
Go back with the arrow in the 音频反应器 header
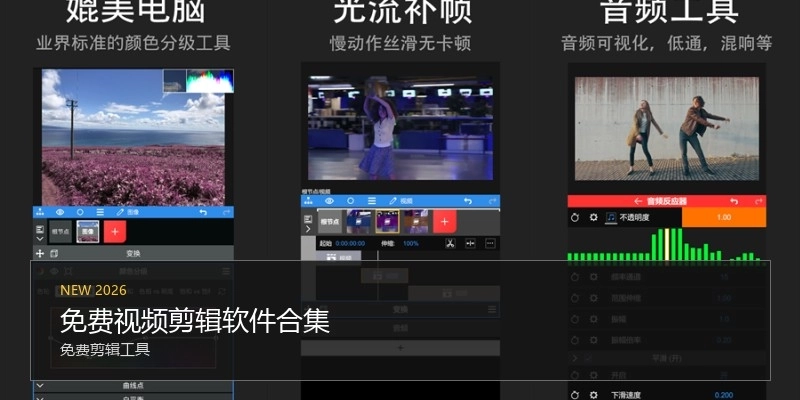pyautogui.click(x=638, y=201)
